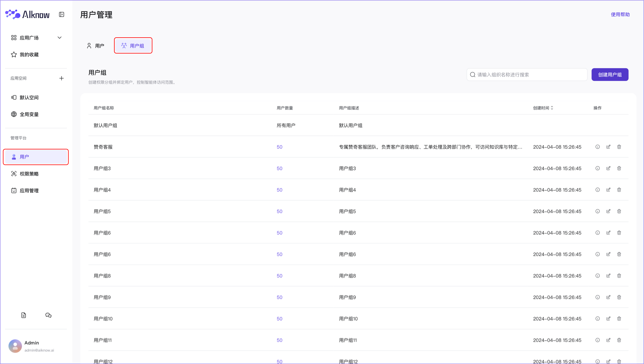Click the AIknow logo
The height and width of the screenshot is (364, 644).
coord(28,14)
